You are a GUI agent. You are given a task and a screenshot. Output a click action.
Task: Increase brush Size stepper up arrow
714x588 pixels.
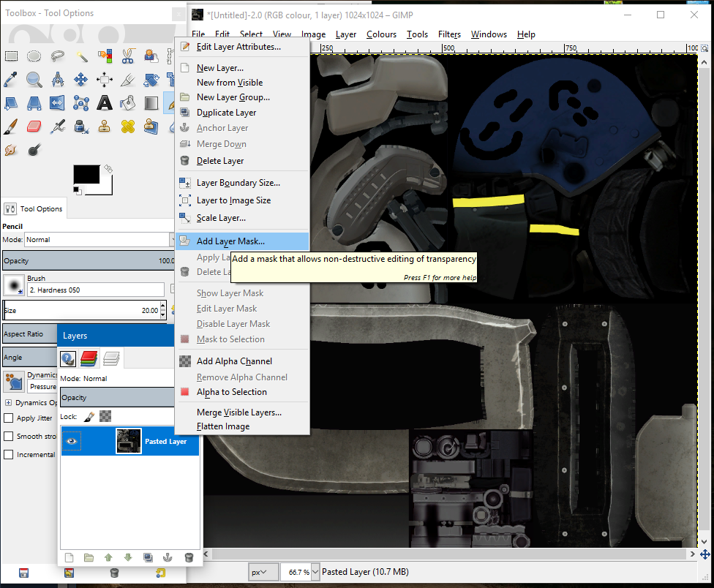(x=163, y=306)
